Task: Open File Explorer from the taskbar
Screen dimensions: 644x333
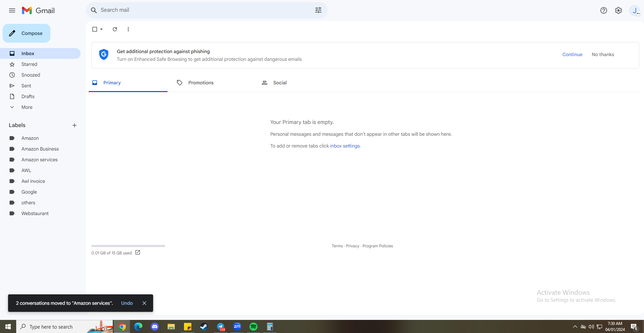Action: (x=171, y=327)
